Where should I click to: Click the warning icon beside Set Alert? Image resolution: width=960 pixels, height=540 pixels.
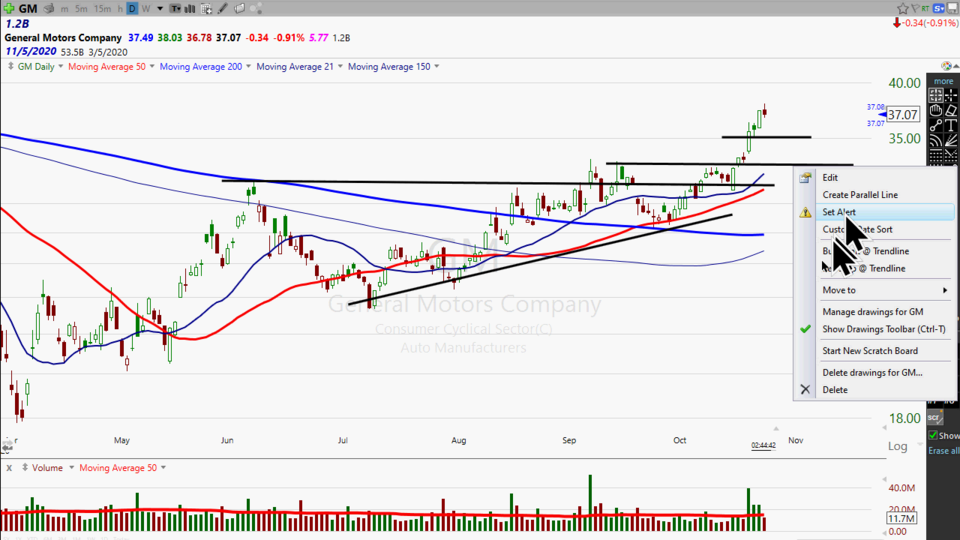tap(805, 212)
